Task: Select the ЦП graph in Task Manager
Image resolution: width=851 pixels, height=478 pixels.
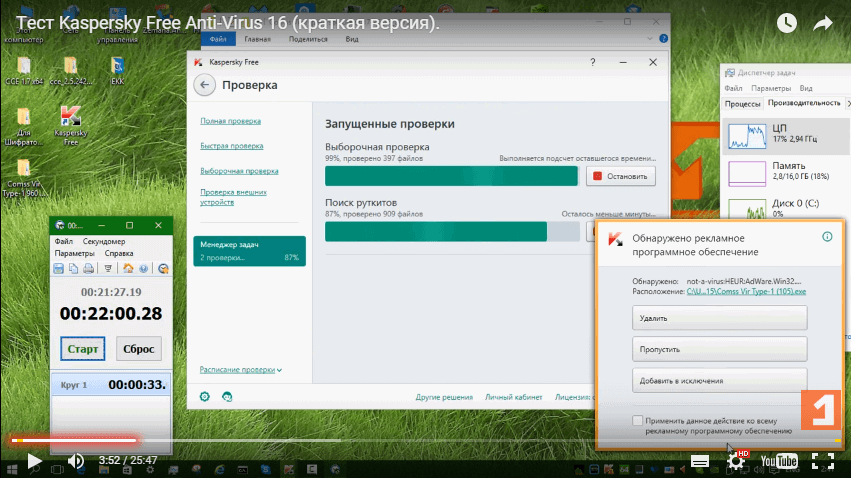Action: point(747,136)
